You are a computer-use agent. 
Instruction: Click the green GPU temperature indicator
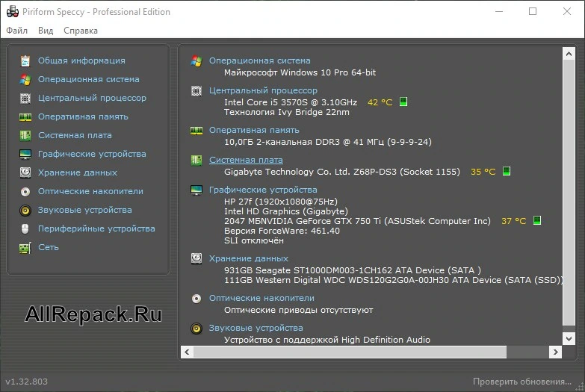click(537, 220)
